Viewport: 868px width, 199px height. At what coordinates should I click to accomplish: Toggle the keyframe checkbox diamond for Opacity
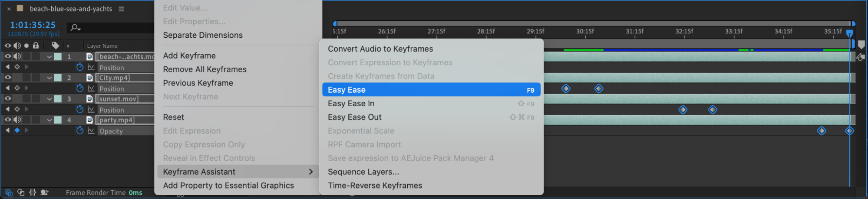17,130
